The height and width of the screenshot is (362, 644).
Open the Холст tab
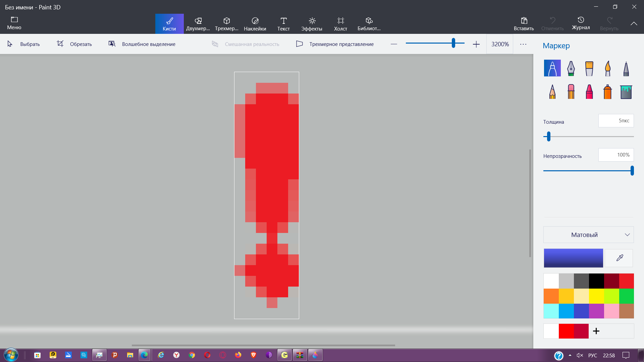340,24
